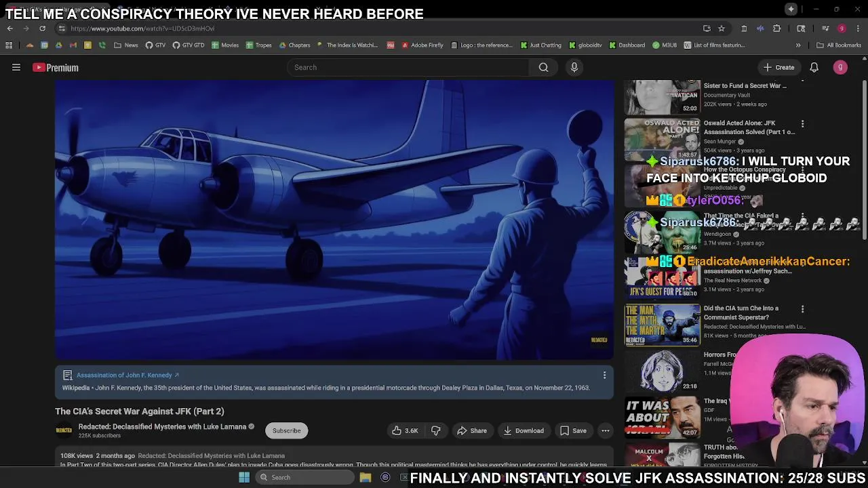Open Sister to Fund a Secret War title
Image resolution: width=868 pixels, height=488 pixels.
[745, 85]
